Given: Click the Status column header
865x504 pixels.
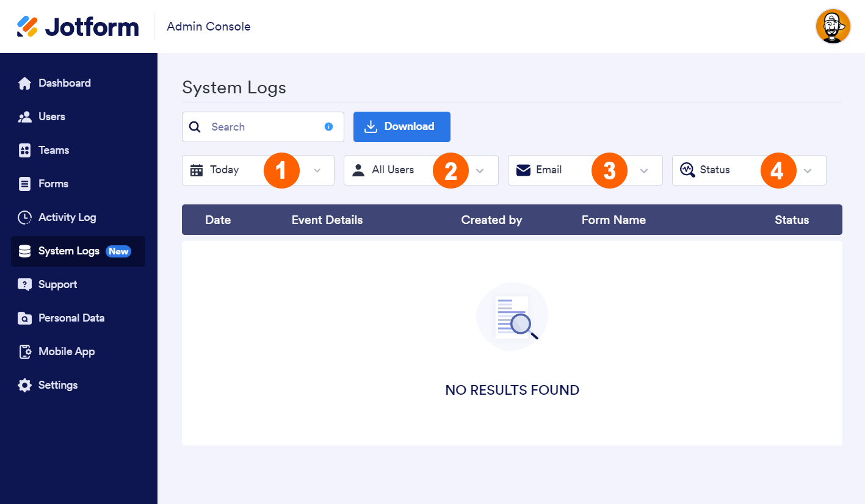Looking at the screenshot, I should click(x=792, y=220).
